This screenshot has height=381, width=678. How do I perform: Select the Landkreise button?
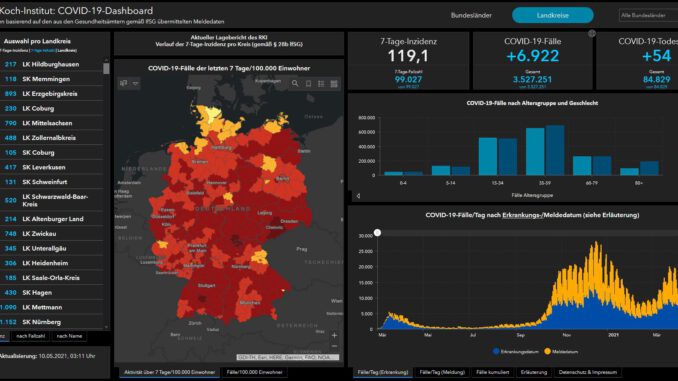pos(553,15)
